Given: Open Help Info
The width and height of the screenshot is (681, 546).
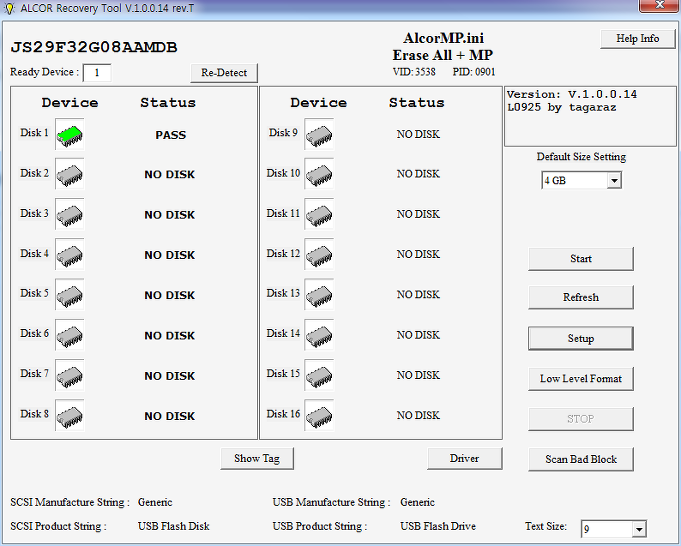Looking at the screenshot, I should point(638,39).
